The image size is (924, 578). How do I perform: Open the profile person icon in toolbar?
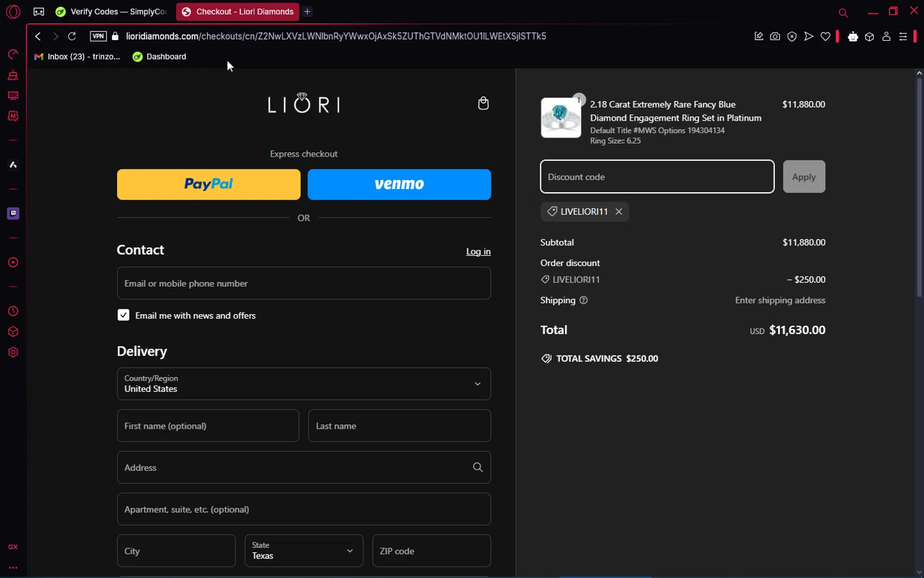coord(886,36)
